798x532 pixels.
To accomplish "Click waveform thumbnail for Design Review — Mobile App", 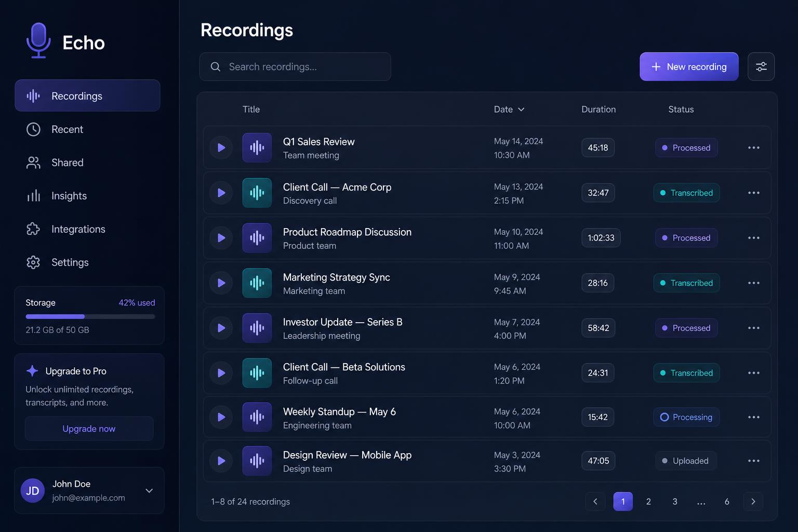I will pos(257,461).
